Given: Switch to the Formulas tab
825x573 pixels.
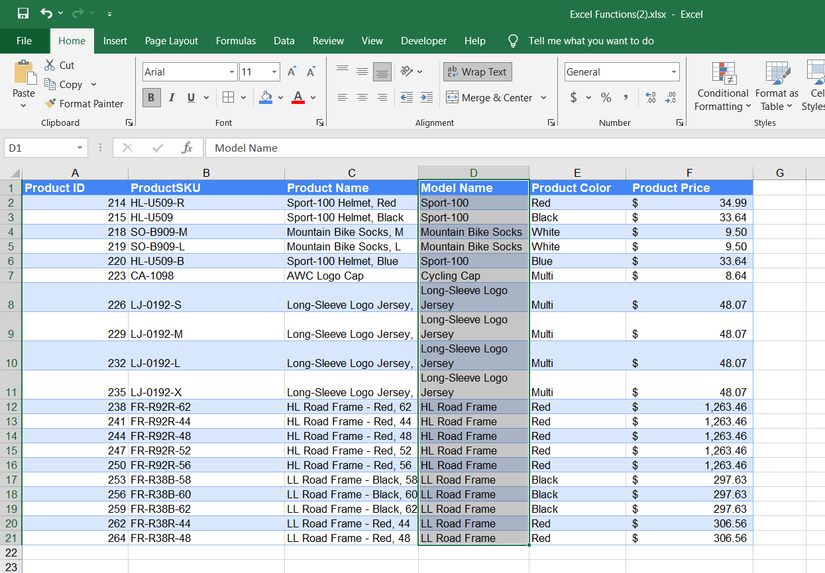Looking at the screenshot, I should (x=236, y=41).
